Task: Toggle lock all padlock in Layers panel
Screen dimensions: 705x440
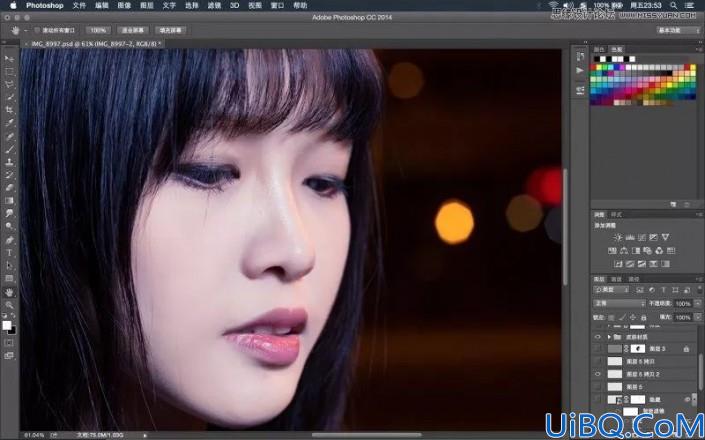Action: (x=643, y=317)
